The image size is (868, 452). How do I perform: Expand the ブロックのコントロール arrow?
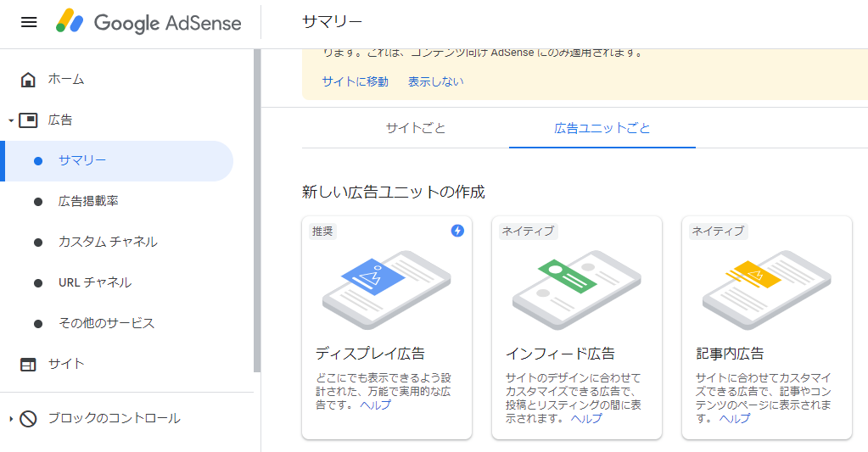coord(11,419)
